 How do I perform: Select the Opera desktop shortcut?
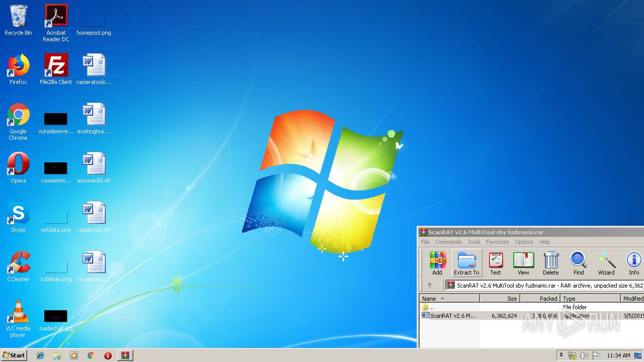[18, 168]
